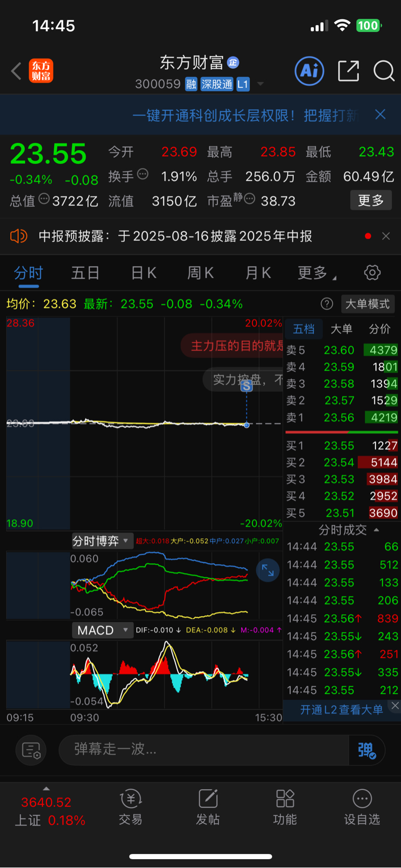Tap 卖5 price 23.60 row
The width and height of the screenshot is (401, 868).
coord(342,350)
